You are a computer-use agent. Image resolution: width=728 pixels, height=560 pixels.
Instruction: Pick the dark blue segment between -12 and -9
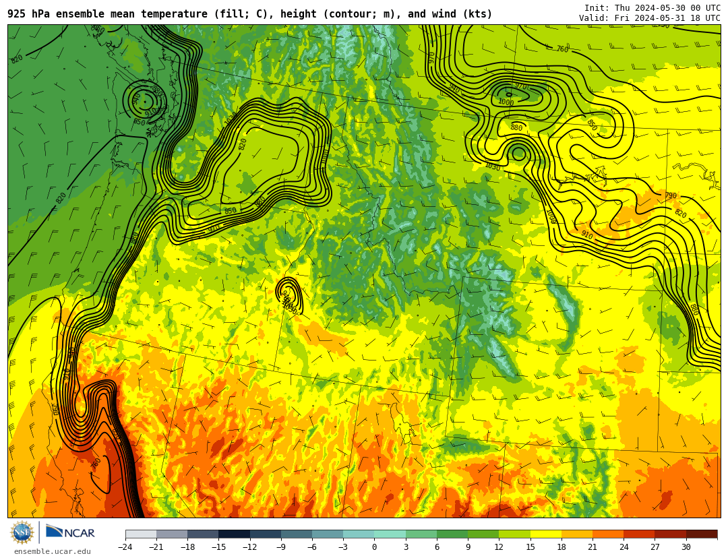266,534
